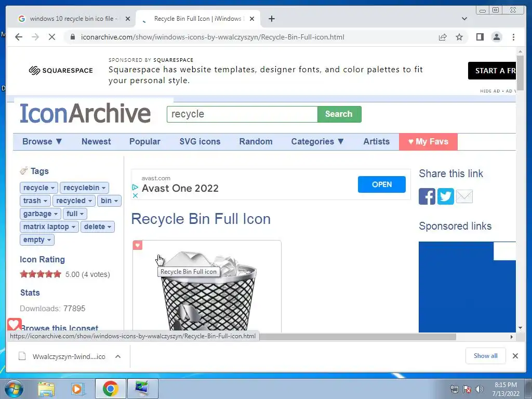
Task: Close the Recycle Bin Full Icon tab
Action: 252,19
